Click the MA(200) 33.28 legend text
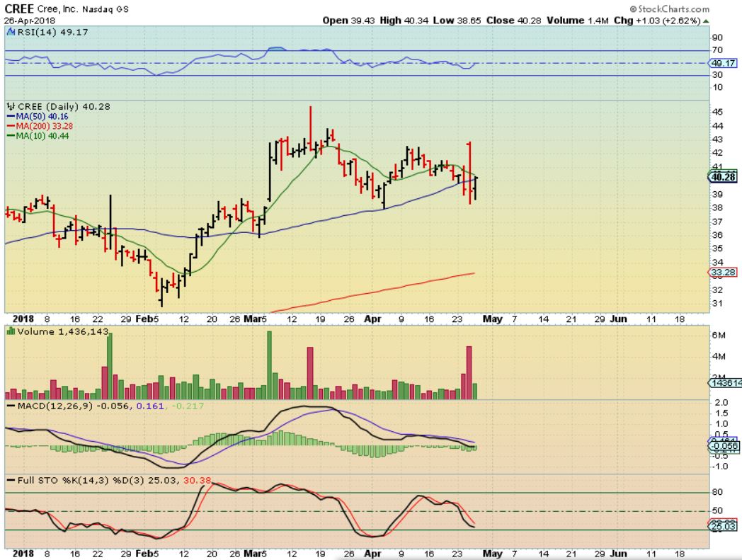The image size is (742, 560). [x=45, y=127]
